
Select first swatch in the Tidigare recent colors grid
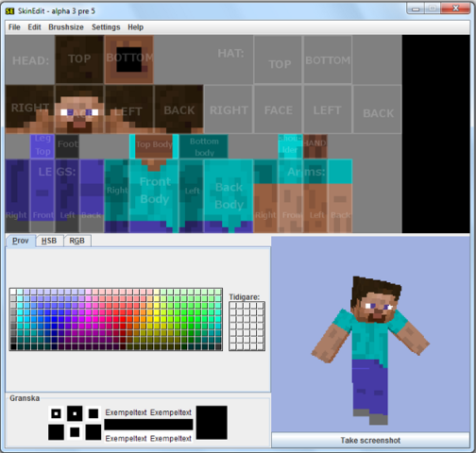pos(233,305)
